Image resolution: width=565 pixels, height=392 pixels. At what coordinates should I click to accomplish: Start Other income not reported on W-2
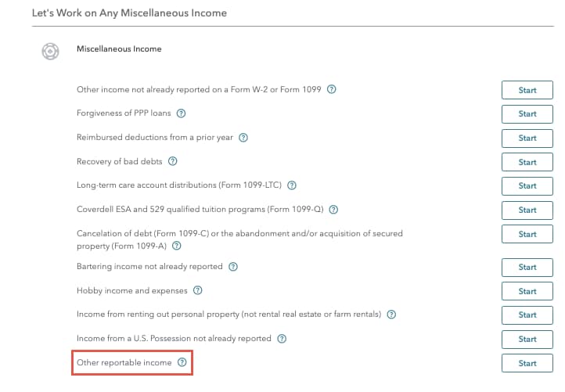pyautogui.click(x=527, y=90)
